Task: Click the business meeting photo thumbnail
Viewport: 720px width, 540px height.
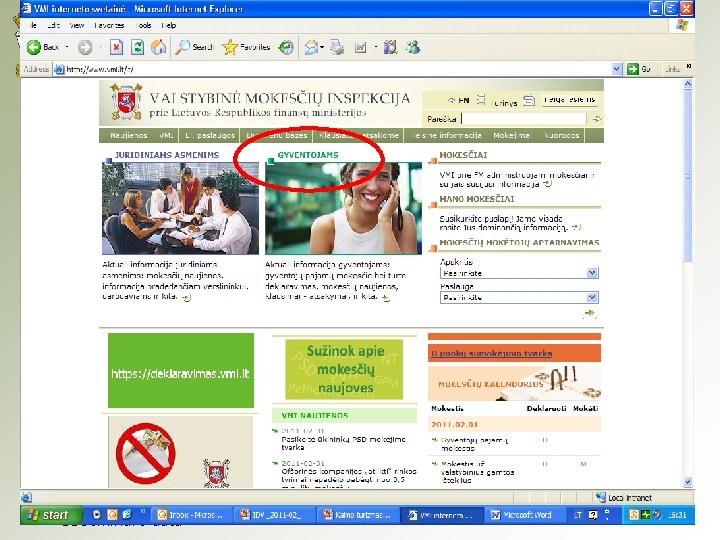Action: click(180, 208)
